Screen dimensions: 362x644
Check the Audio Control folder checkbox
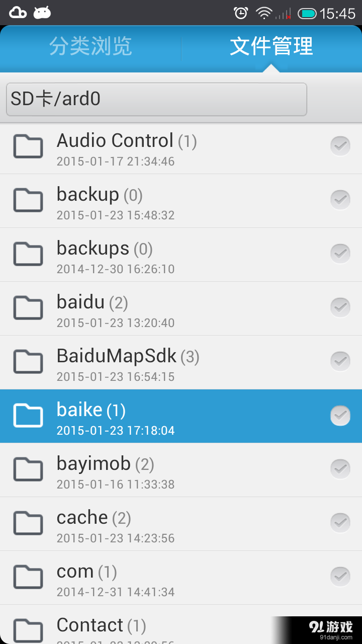[x=340, y=146]
